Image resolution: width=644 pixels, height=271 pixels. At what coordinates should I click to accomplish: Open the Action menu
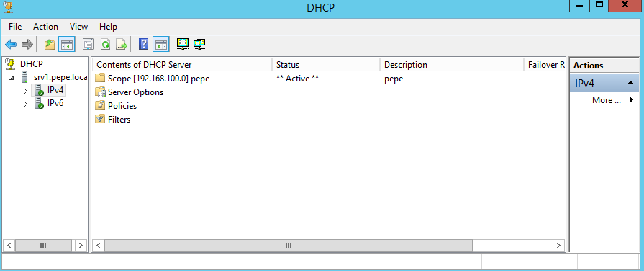click(45, 27)
